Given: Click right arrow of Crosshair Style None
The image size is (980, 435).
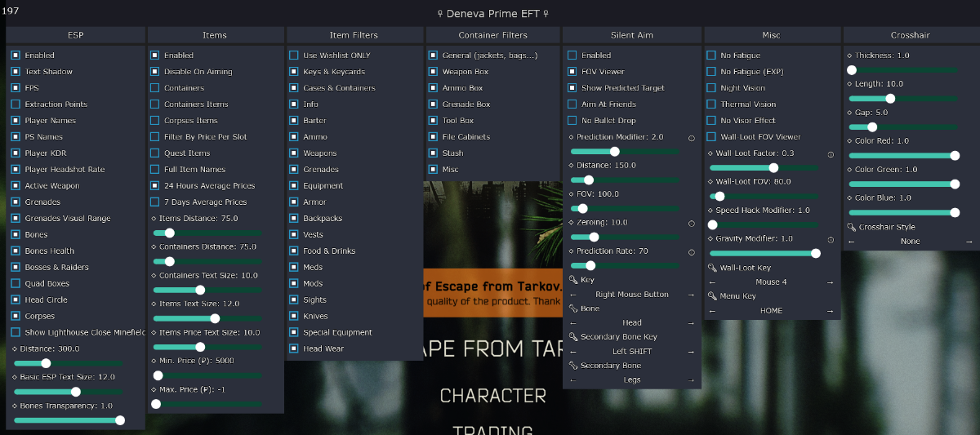Looking at the screenshot, I should point(969,242).
